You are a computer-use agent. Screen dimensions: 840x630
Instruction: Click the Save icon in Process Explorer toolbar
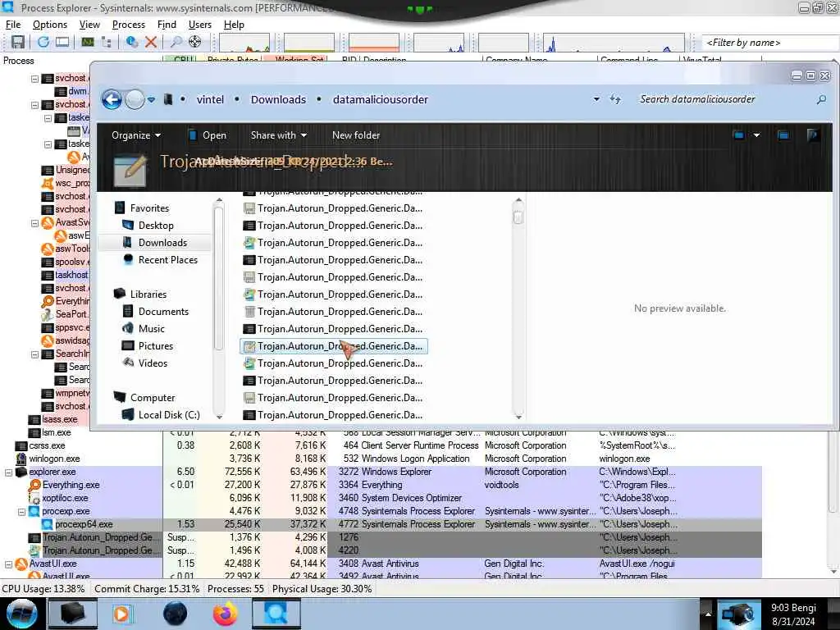18,42
